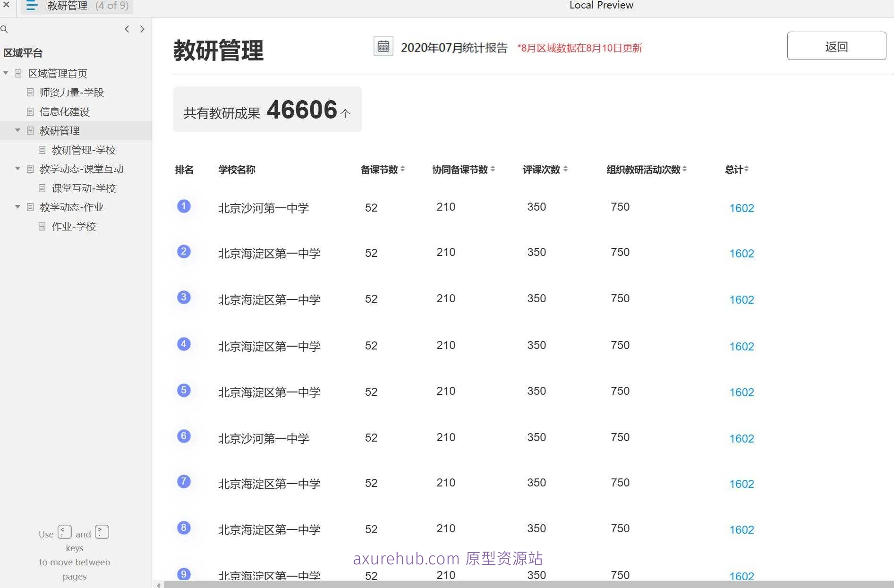Collapse the 教学动态-作业 tree arrow

pos(17,207)
